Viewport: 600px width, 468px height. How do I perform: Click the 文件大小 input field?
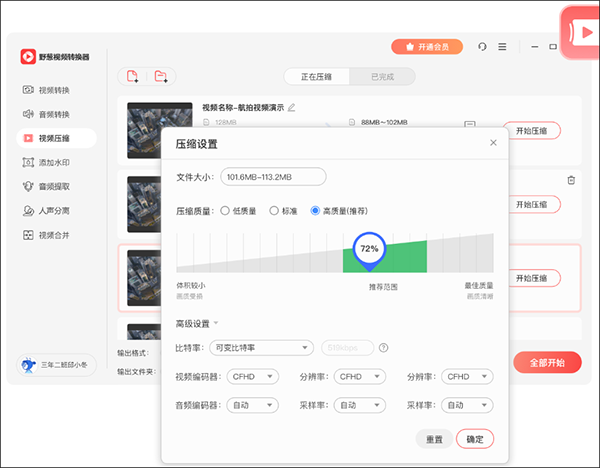(273, 177)
